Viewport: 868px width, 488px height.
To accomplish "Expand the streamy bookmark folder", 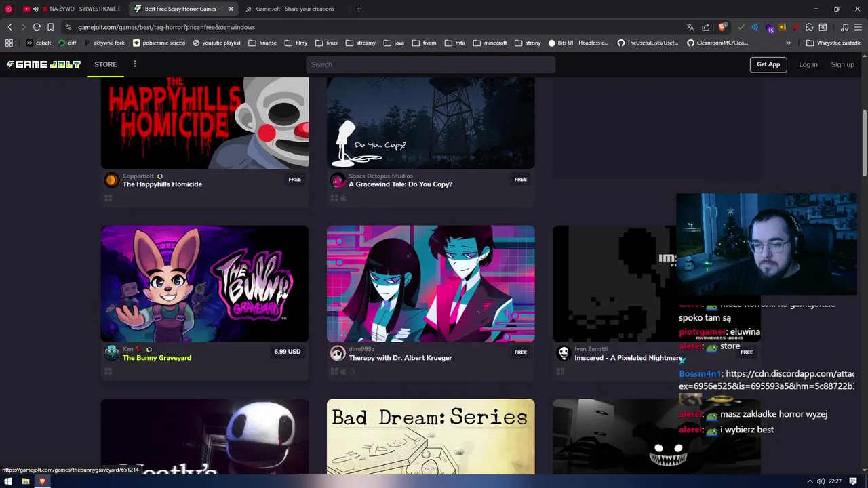I will (x=360, y=43).
